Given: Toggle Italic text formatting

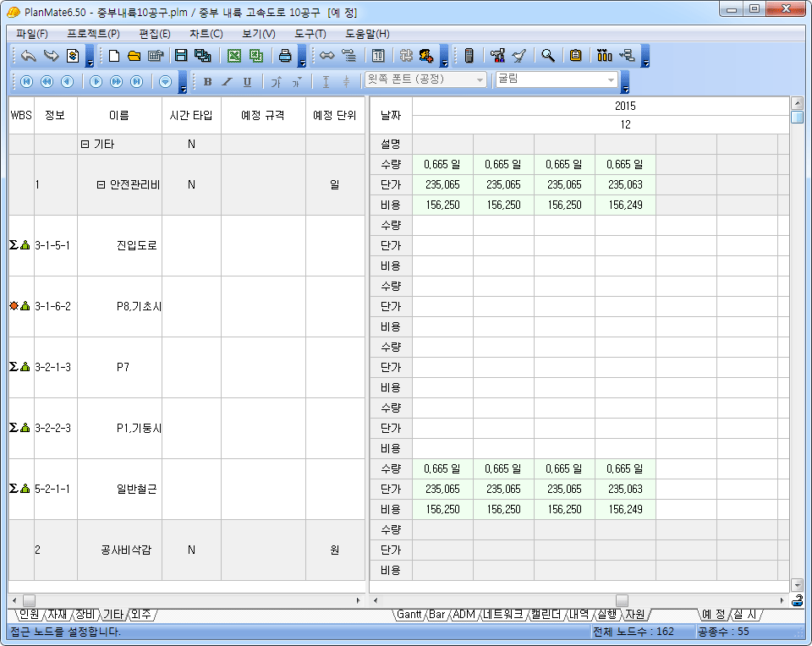Looking at the screenshot, I should [227, 82].
